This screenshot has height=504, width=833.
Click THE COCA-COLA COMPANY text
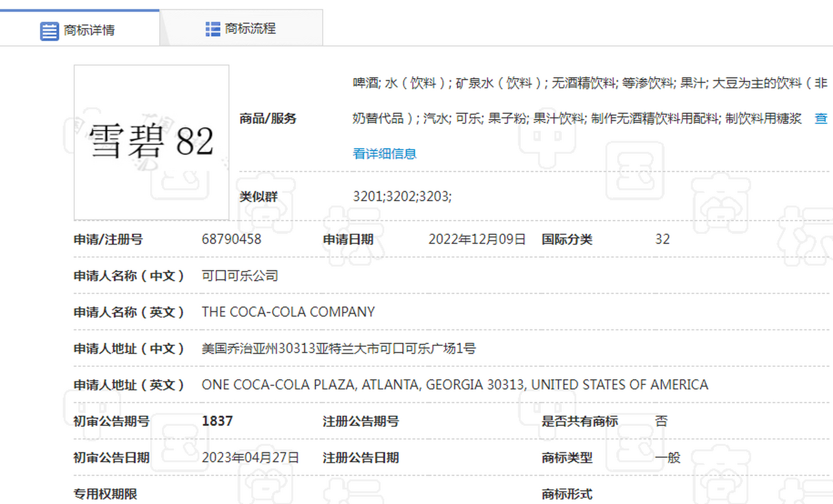[x=288, y=312]
